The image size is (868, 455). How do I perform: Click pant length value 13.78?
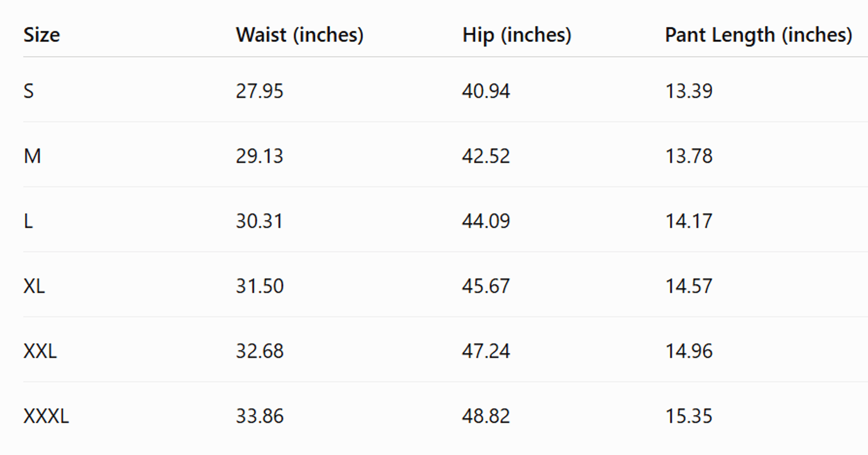pos(689,156)
